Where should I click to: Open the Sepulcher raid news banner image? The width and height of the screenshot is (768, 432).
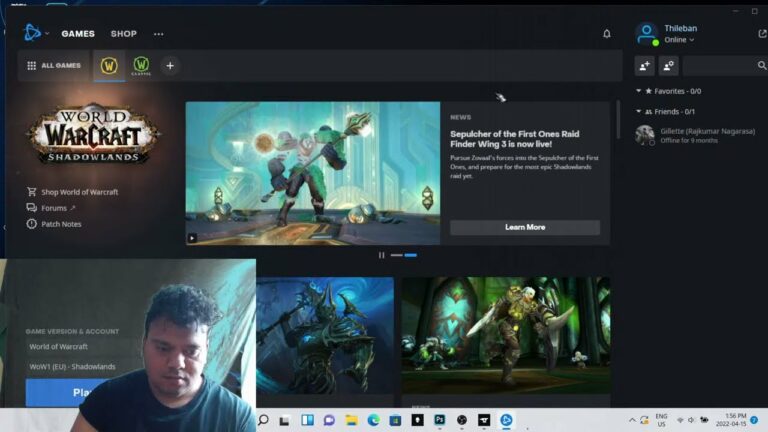312,173
